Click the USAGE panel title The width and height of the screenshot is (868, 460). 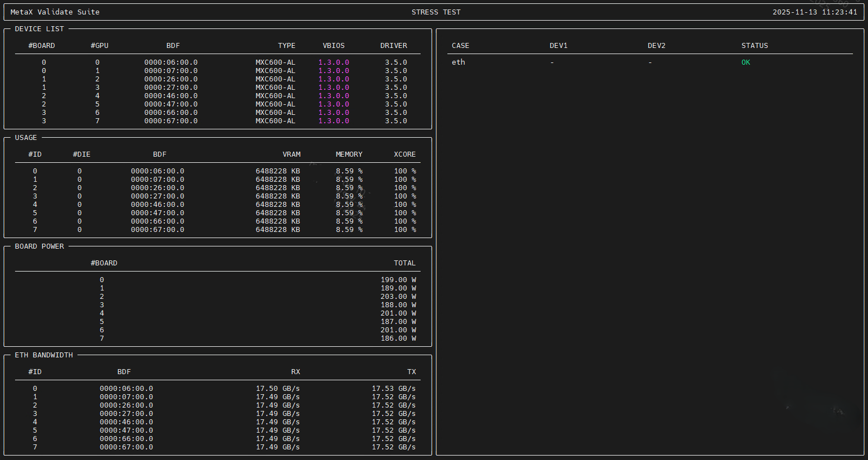[26, 137]
